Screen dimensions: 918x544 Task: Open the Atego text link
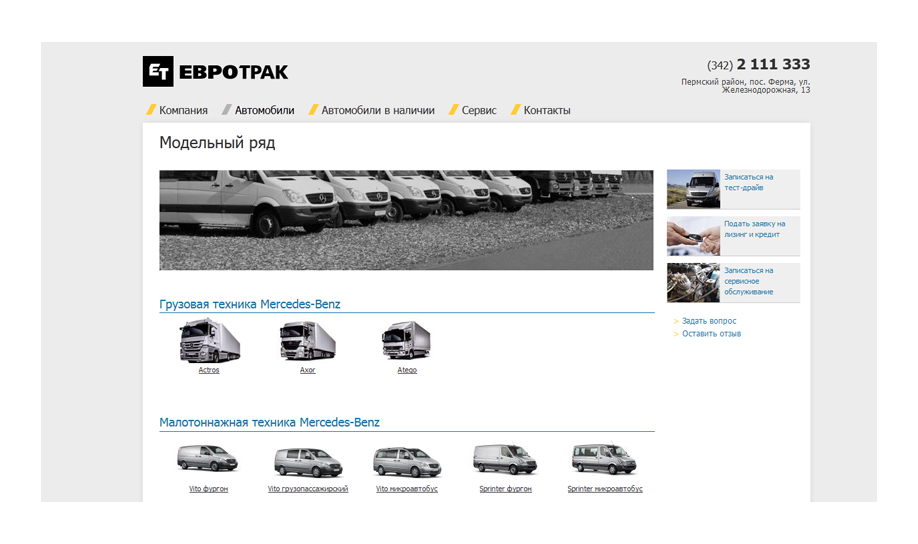point(407,370)
